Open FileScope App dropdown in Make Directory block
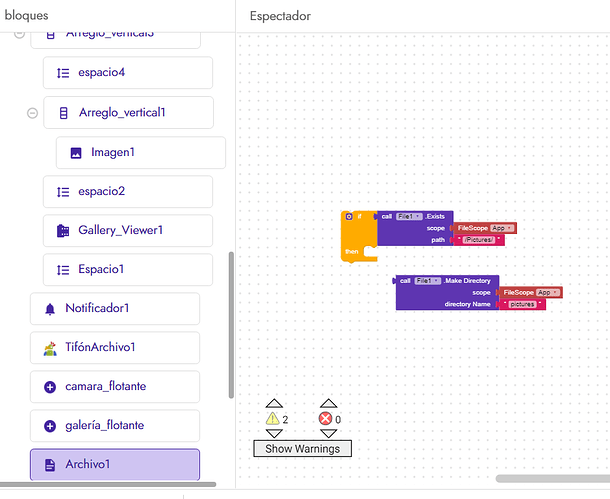610x499 pixels. [549, 292]
